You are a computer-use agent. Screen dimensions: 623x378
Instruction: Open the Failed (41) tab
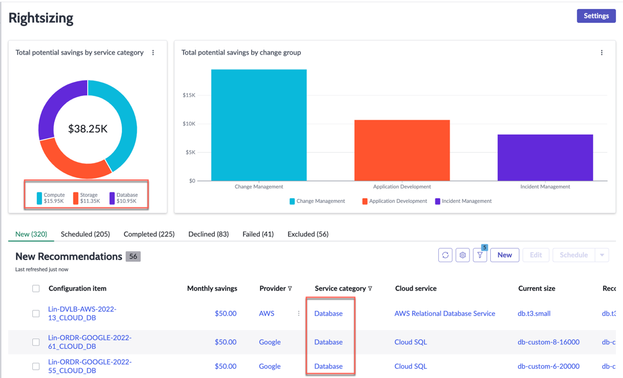pos(258,234)
